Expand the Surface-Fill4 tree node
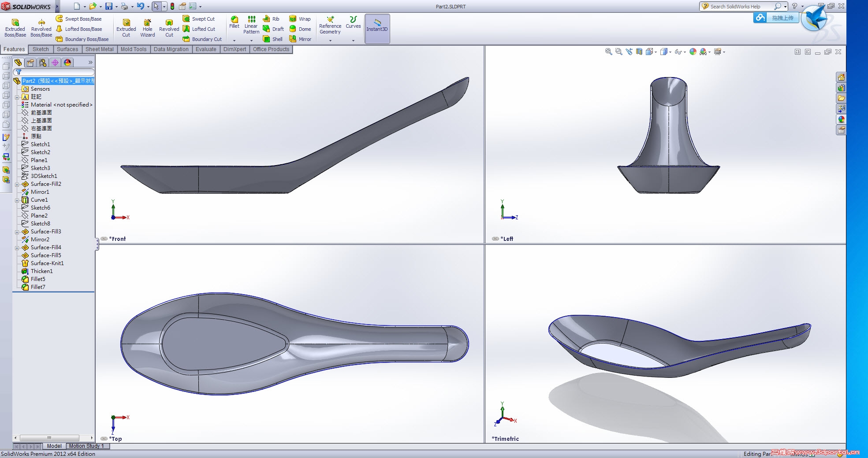The width and height of the screenshot is (868, 458). click(x=17, y=248)
